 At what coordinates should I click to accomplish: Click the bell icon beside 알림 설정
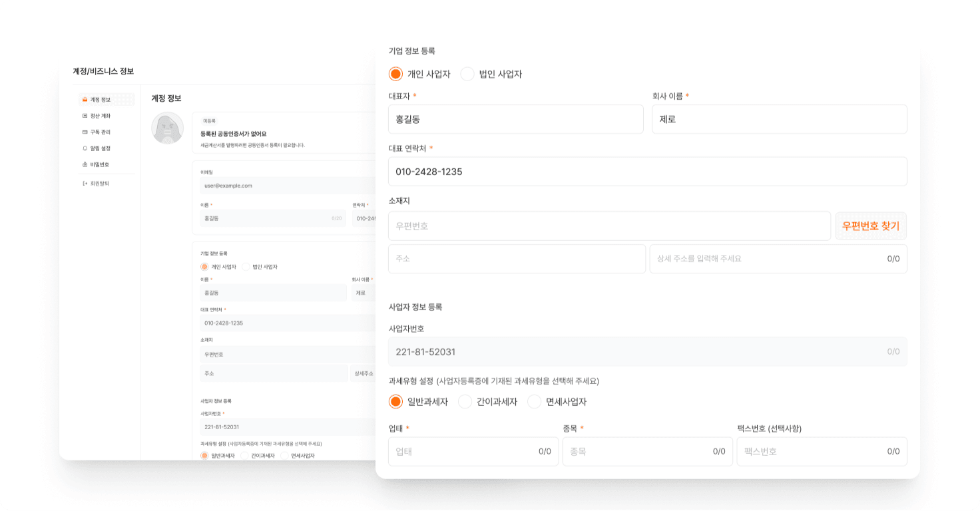(85, 148)
